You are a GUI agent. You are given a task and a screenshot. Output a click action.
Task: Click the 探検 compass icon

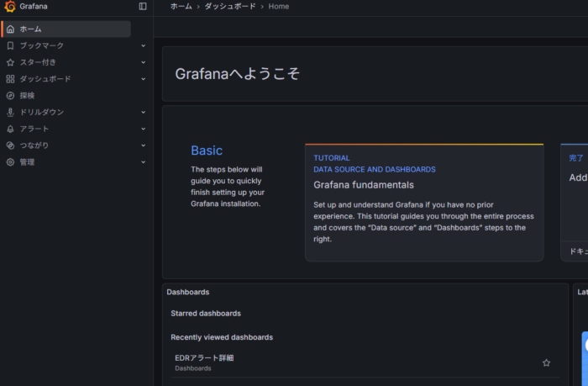[x=10, y=95]
